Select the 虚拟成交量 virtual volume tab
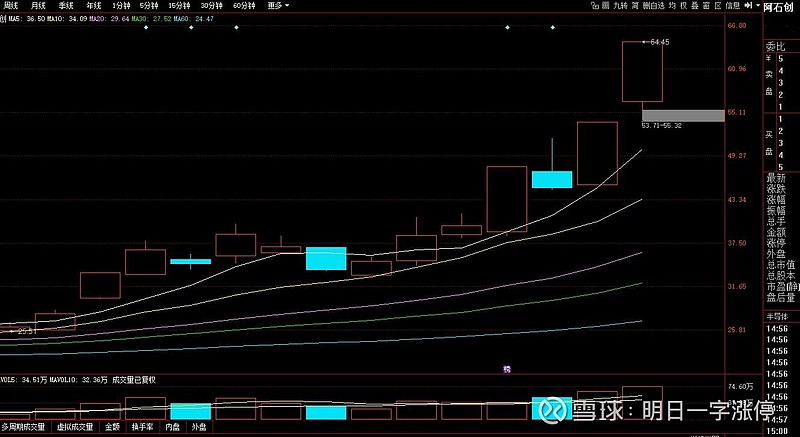800x437 pixels. coord(74,427)
